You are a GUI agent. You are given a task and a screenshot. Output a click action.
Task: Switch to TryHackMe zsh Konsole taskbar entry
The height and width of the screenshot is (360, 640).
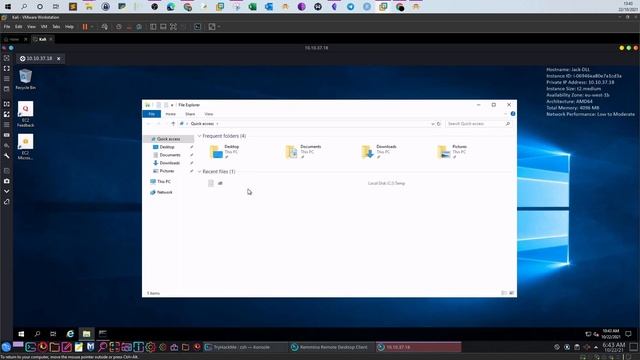coord(245,347)
